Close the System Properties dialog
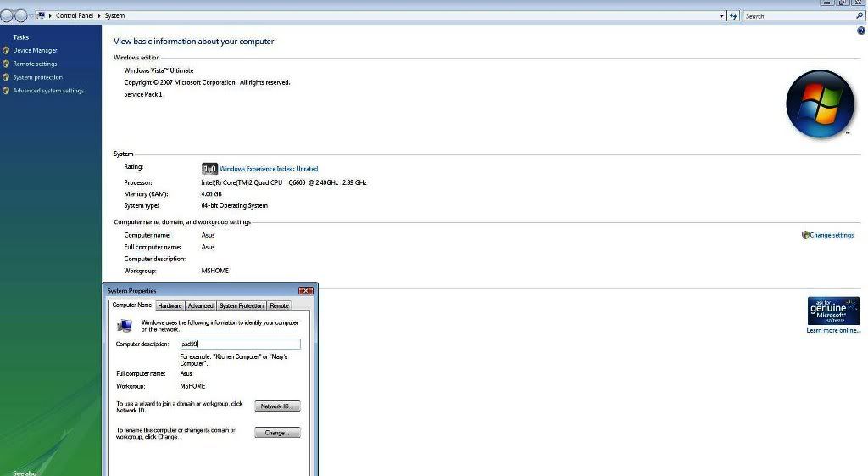Screen dimensions: 868x476 (306, 291)
